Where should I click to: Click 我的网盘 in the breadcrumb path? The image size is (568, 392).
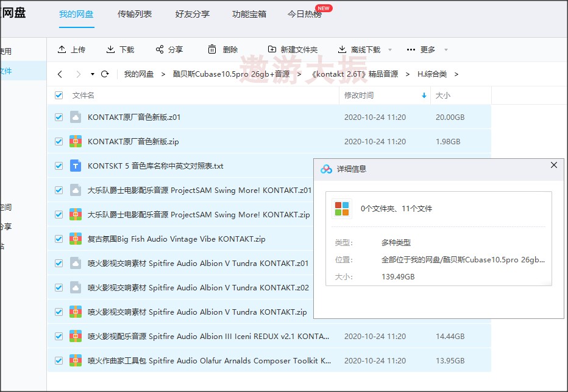click(x=139, y=74)
